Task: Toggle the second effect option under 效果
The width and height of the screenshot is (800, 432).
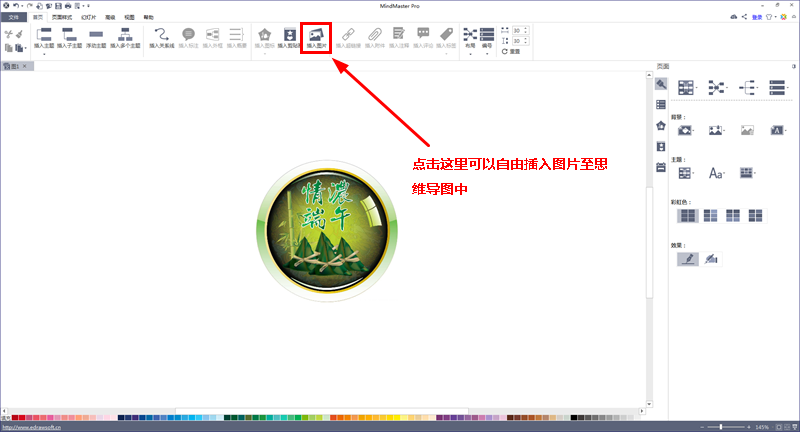Action: [x=711, y=259]
